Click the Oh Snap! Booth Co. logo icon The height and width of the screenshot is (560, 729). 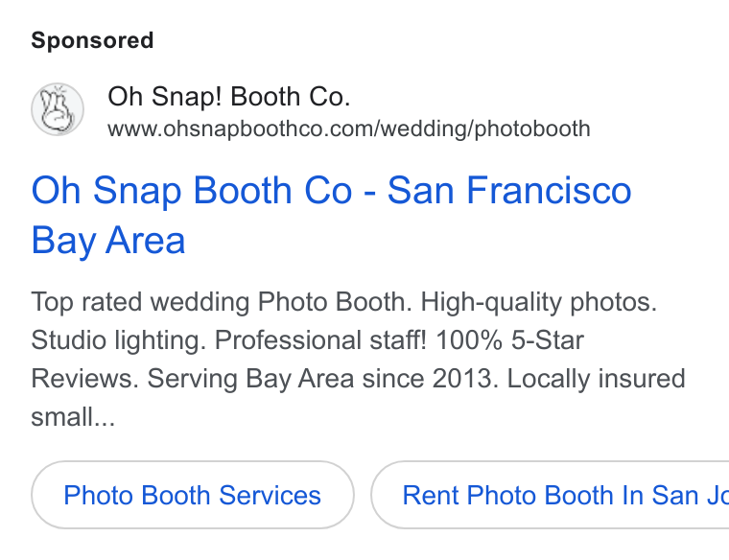(x=58, y=109)
